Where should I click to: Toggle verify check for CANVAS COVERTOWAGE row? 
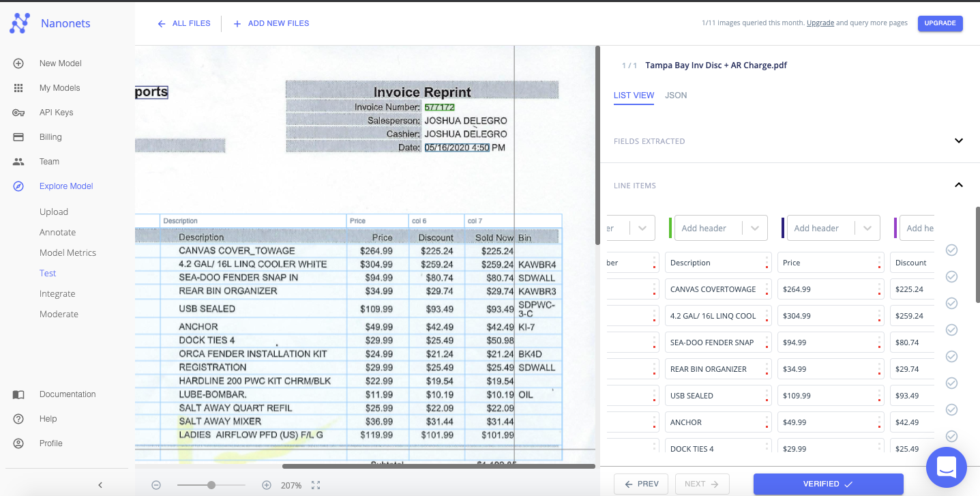coord(951,276)
